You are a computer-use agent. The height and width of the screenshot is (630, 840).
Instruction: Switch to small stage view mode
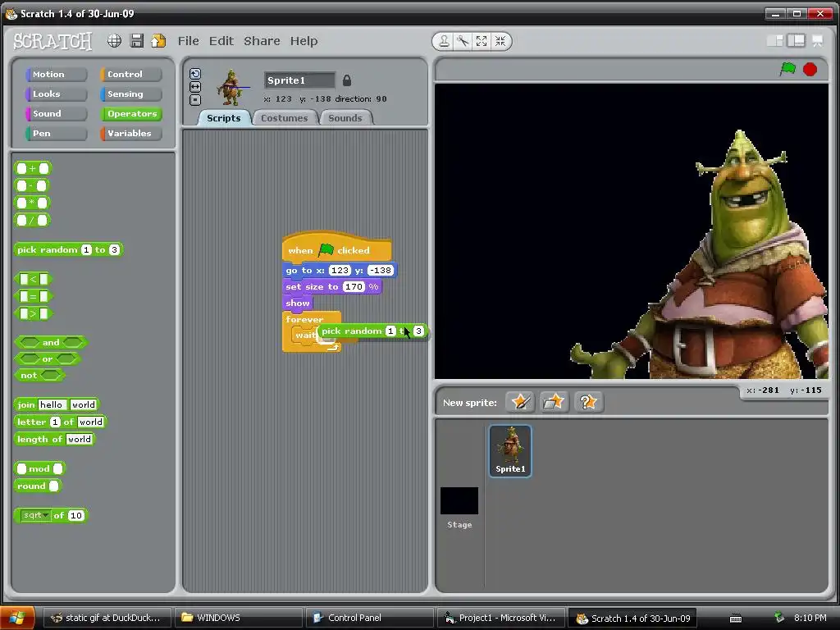click(x=774, y=41)
